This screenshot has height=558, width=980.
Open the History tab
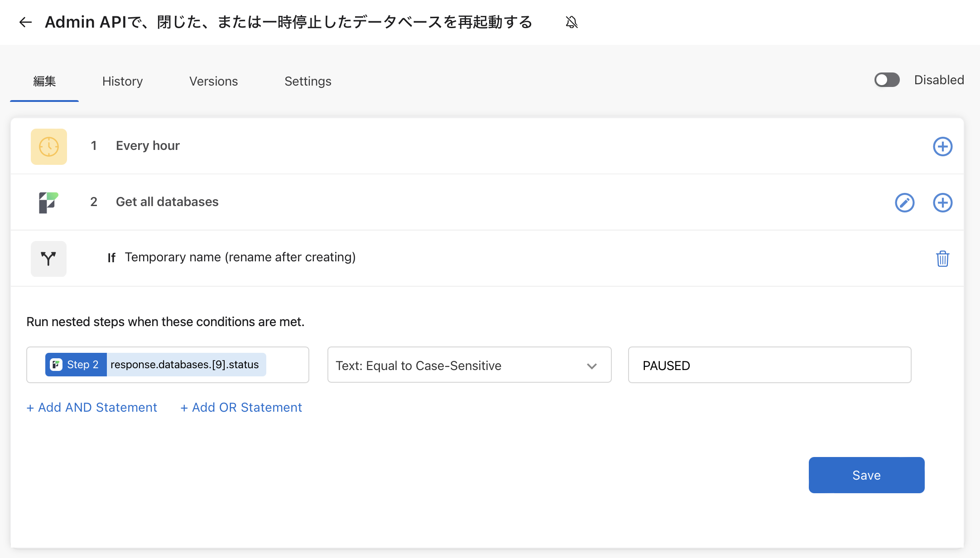click(122, 82)
